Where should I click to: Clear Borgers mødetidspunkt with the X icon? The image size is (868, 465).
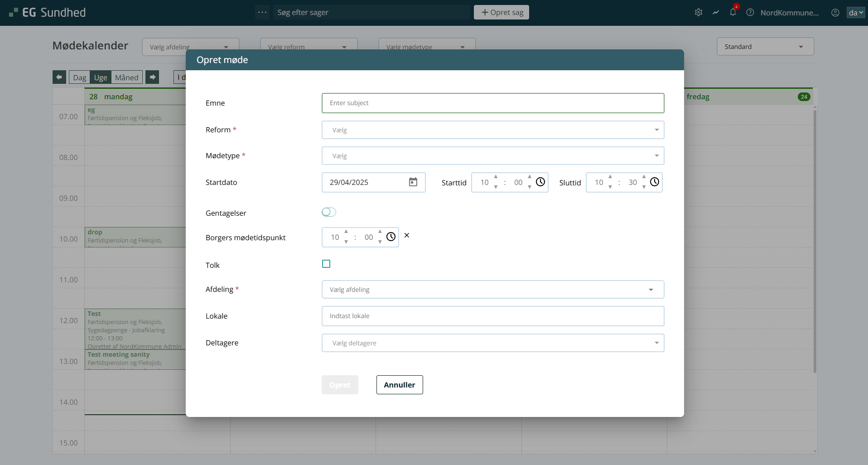tap(406, 235)
